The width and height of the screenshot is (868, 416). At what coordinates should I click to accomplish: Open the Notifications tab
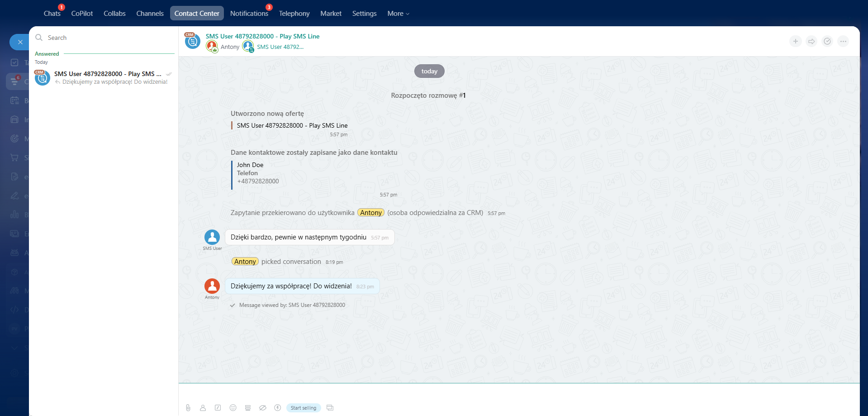point(249,14)
